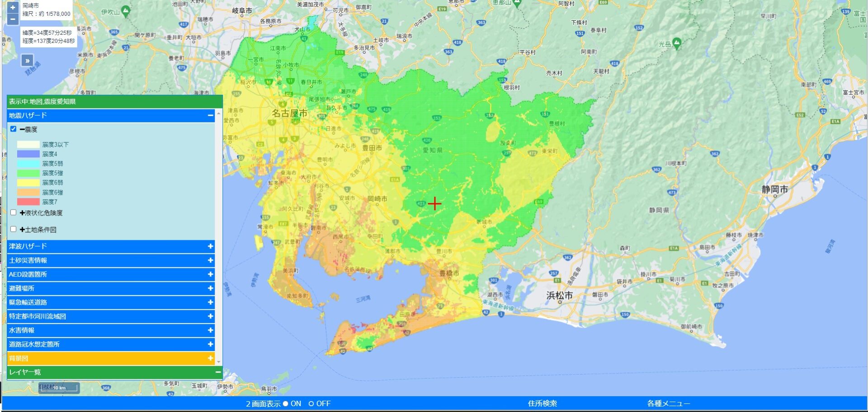This screenshot has width=868, height=412.
Task: Click the red crosshair marker on the map
Action: pyautogui.click(x=434, y=204)
